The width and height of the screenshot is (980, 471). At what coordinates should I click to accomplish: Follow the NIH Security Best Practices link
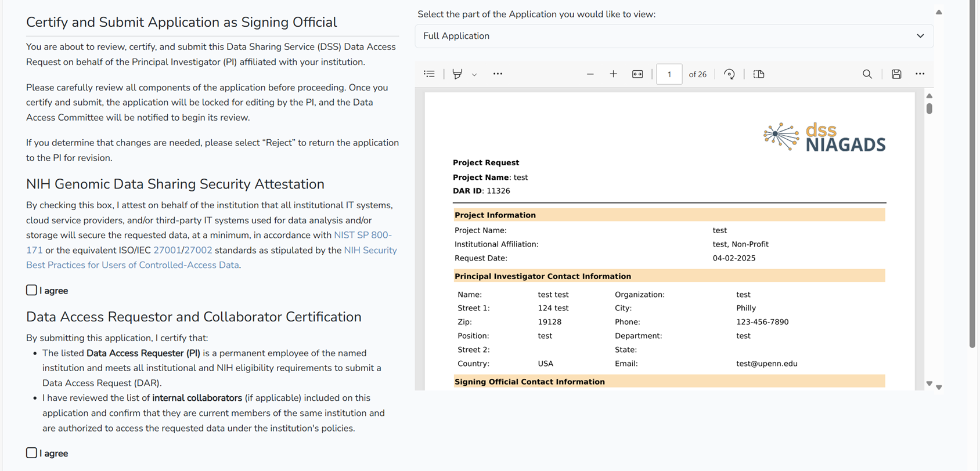(x=370, y=250)
